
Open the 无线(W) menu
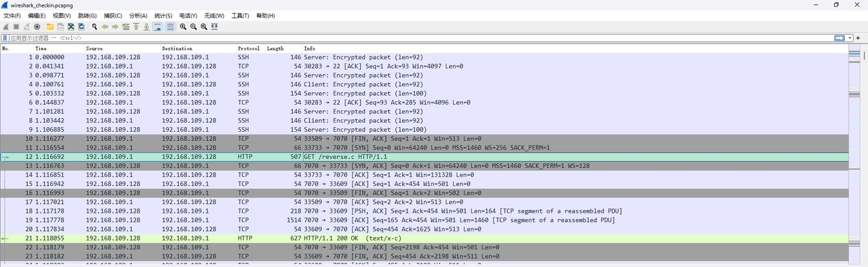214,15
